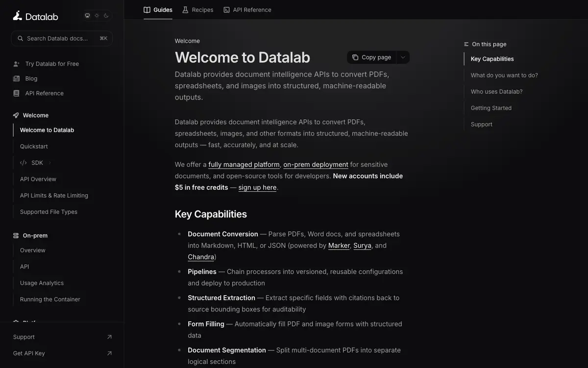The height and width of the screenshot is (368, 588).
Task: Click the copy icon in Copy page
Action: tap(355, 57)
